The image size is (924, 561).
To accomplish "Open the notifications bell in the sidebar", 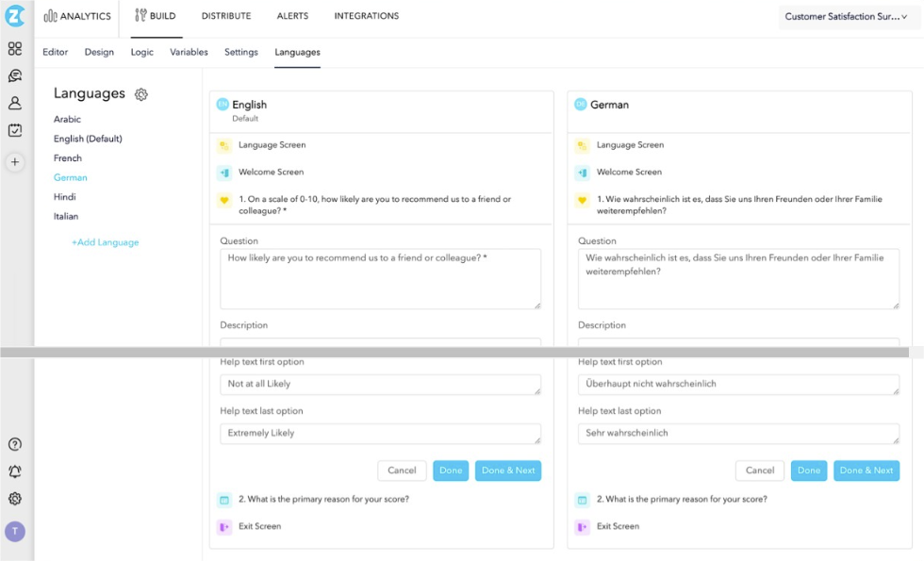I will point(15,470).
